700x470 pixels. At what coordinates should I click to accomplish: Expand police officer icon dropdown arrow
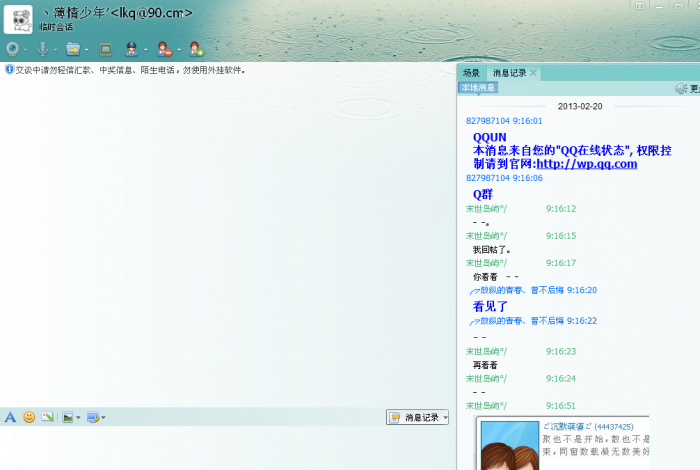tap(146, 50)
